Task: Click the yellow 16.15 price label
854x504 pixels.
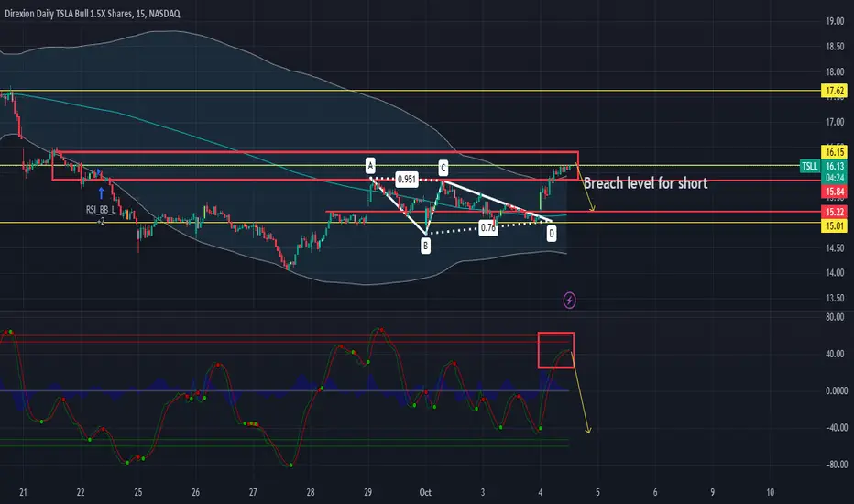Action: click(x=835, y=152)
